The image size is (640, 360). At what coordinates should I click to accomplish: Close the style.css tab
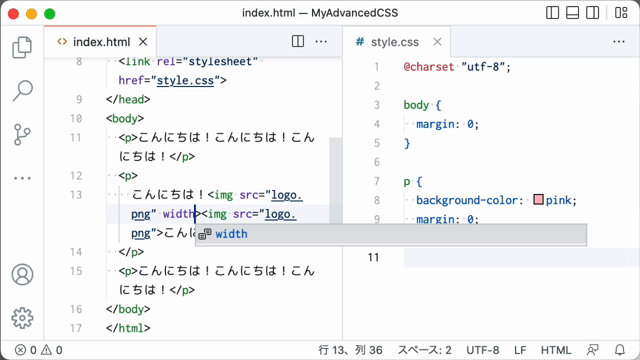click(x=437, y=42)
